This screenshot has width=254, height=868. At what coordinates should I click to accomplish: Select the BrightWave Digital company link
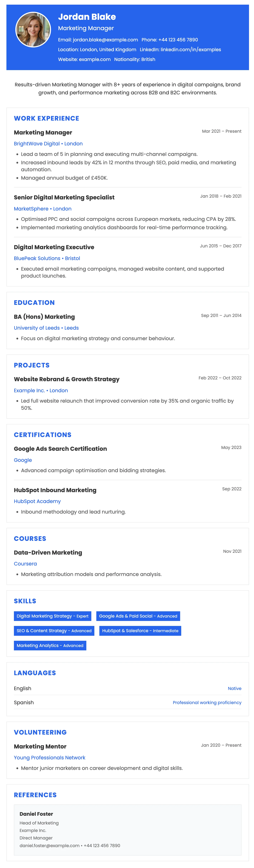coord(48,144)
